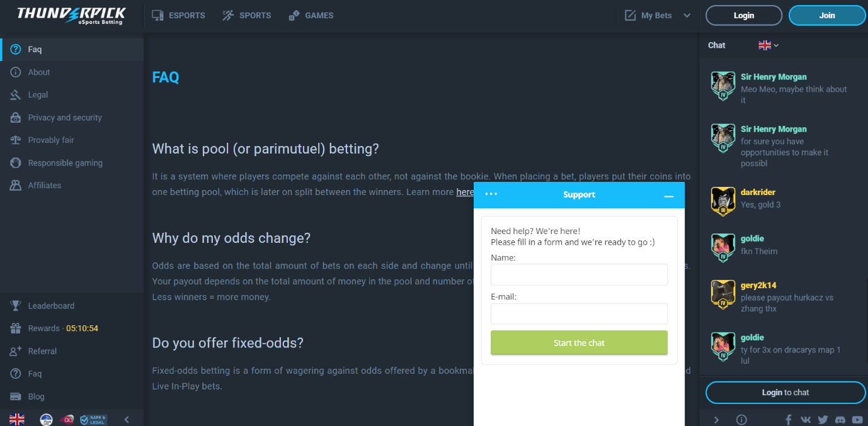
Task: Click the green Start the chat button
Action: click(579, 343)
